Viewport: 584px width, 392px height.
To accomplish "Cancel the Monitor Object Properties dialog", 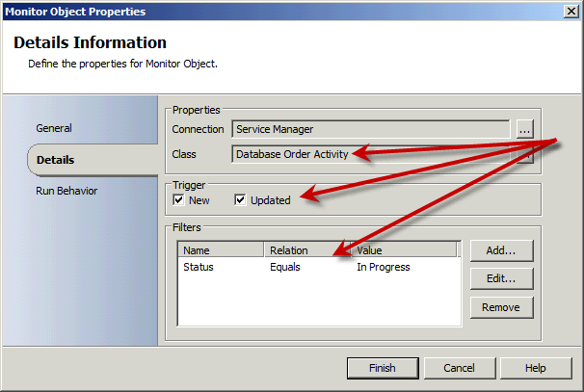I will pos(459,368).
